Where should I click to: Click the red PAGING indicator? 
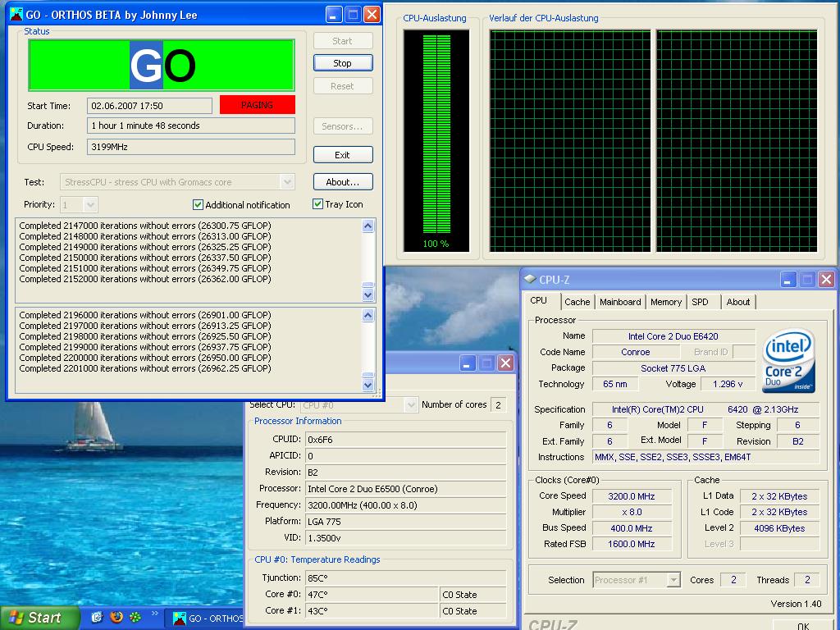(257, 105)
